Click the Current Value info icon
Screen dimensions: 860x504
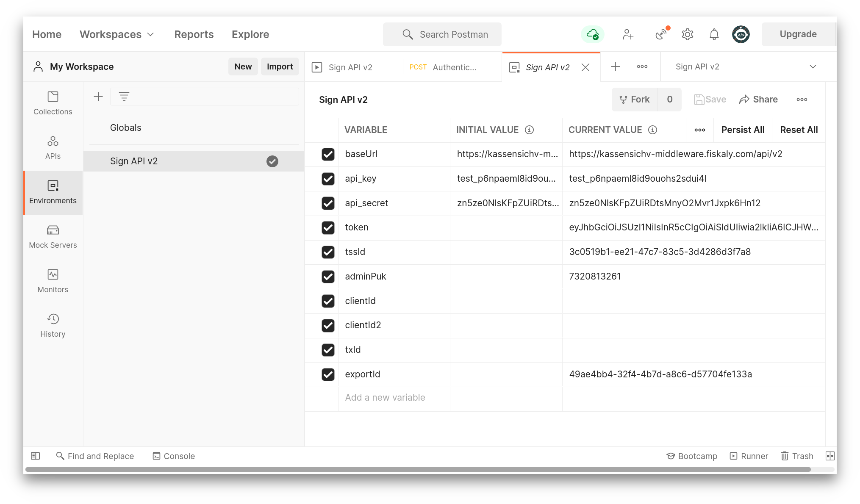[652, 130]
